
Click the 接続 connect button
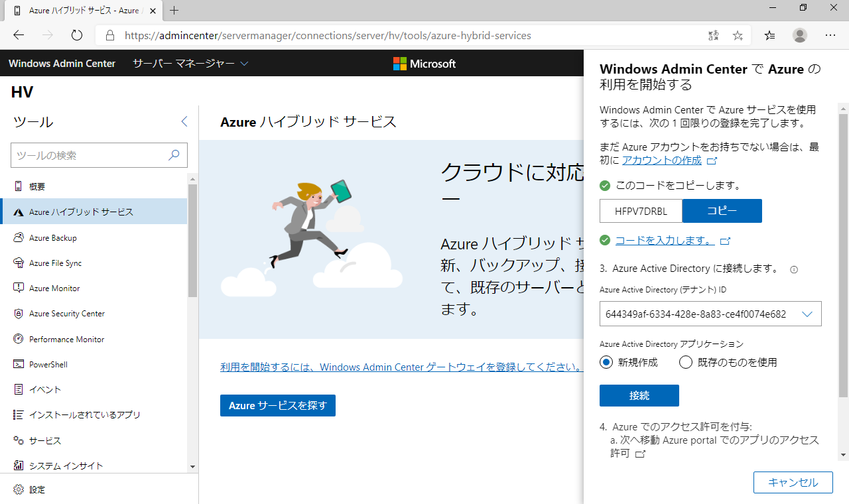pos(639,395)
